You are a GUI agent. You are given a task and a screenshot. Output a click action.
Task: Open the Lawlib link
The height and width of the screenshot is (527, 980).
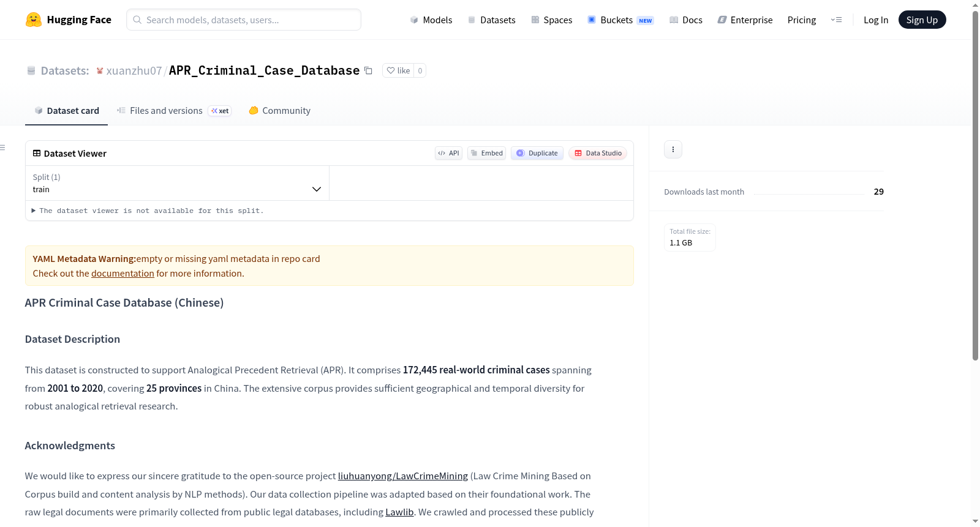[x=399, y=512]
